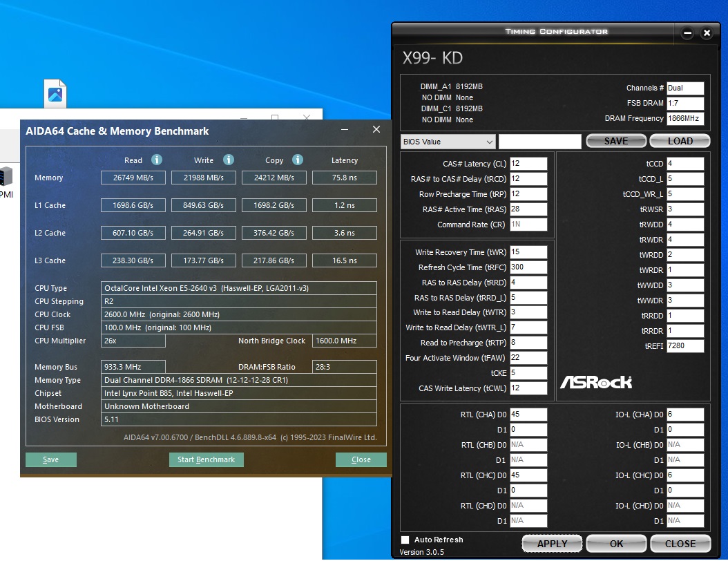Click Memory Type value DDR4-1866 SDRAM
Screen dimensions: 728x561
pos(239,380)
